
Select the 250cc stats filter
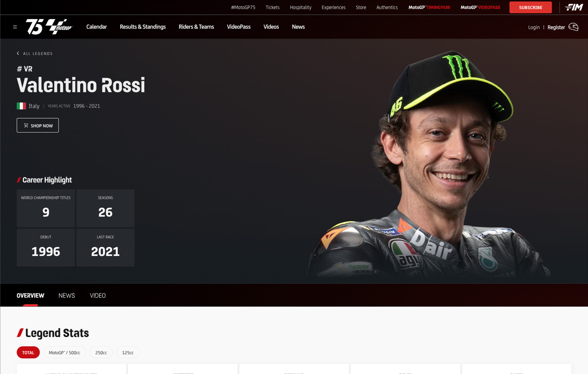pos(101,352)
